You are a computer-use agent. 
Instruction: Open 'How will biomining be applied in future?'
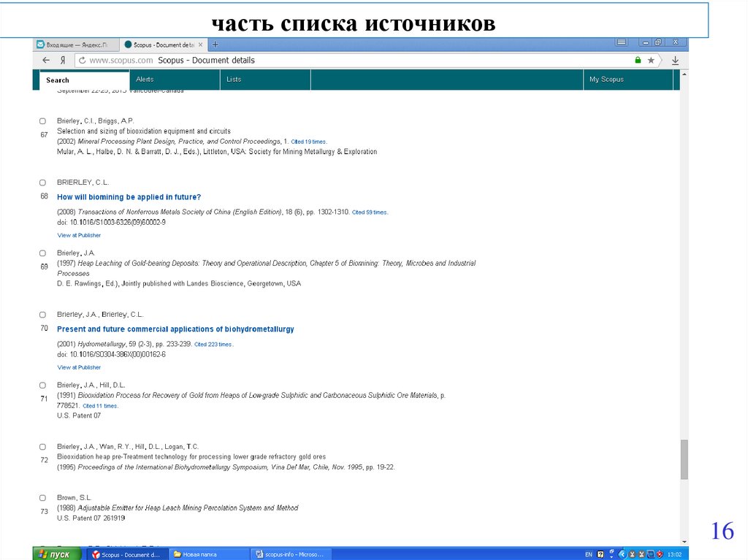[x=129, y=197]
